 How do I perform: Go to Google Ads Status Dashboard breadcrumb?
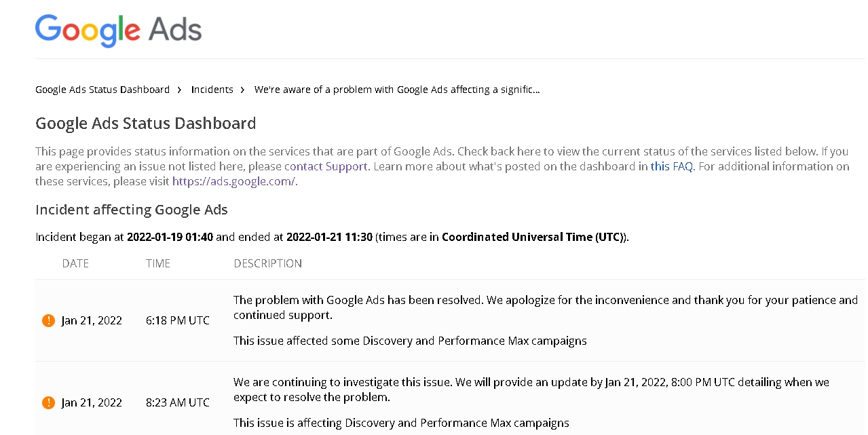click(102, 90)
